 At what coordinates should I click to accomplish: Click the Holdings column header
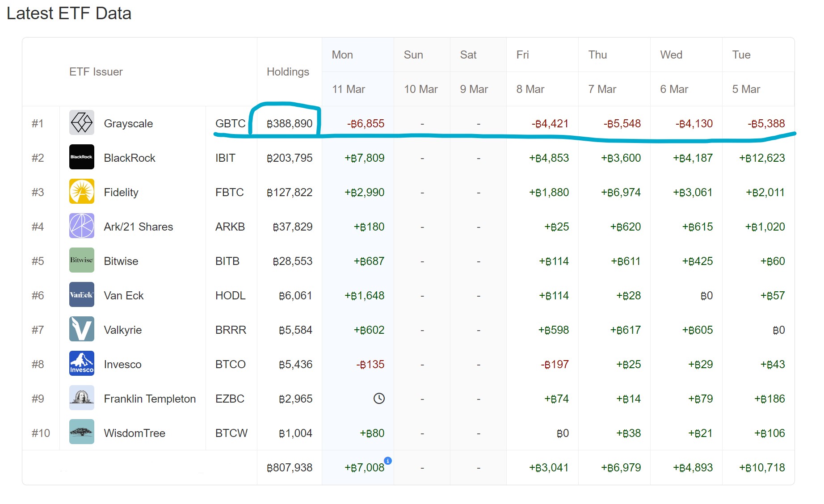pos(288,72)
